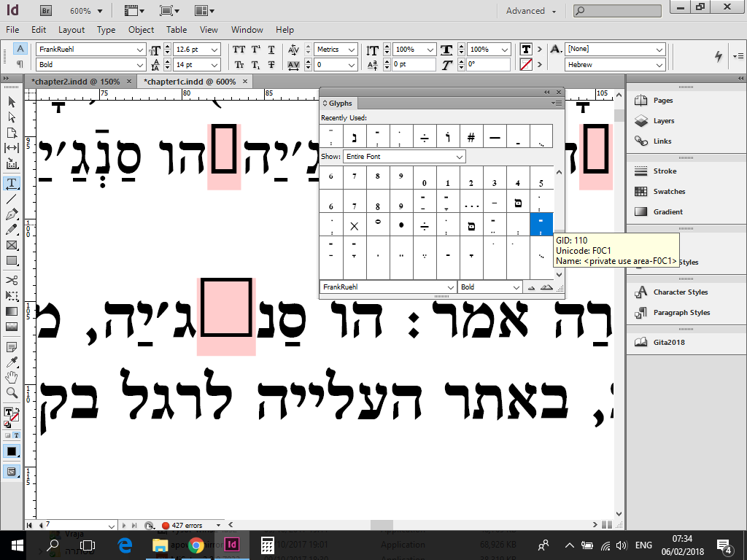Viewport: 747px width, 560px height.
Task: Toggle All Caps TT button
Action: click(239, 50)
